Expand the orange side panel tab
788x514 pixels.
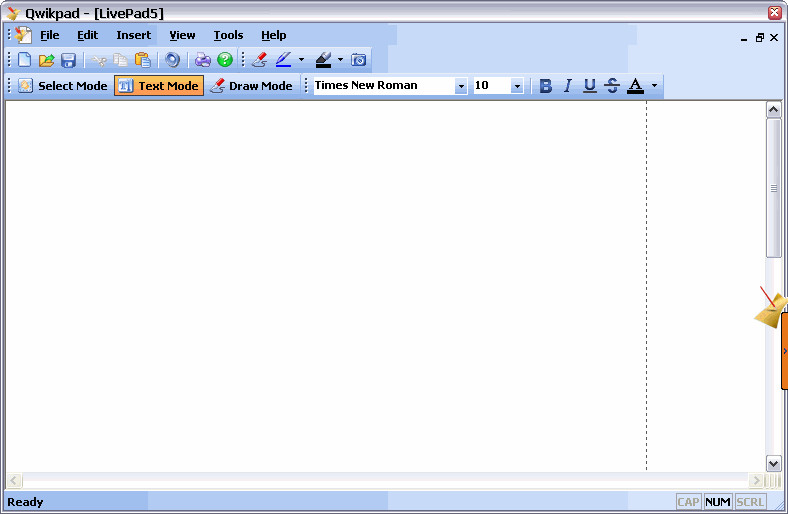pos(784,351)
